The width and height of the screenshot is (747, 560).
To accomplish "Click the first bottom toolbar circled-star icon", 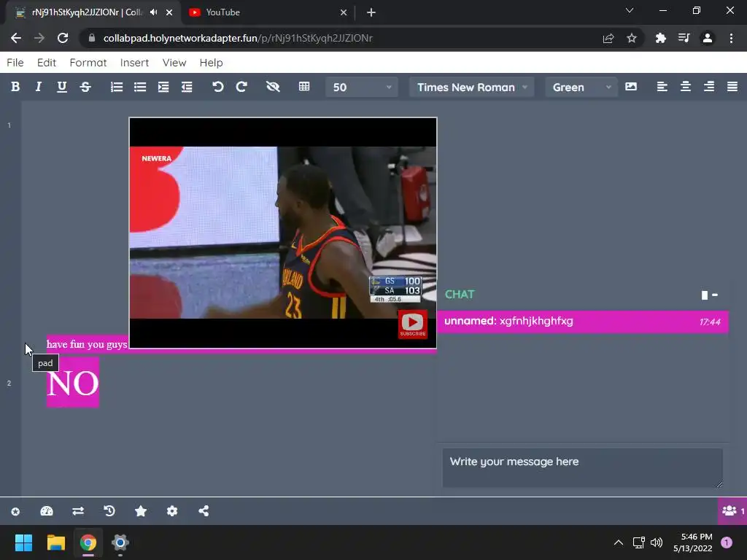I will tap(15, 511).
